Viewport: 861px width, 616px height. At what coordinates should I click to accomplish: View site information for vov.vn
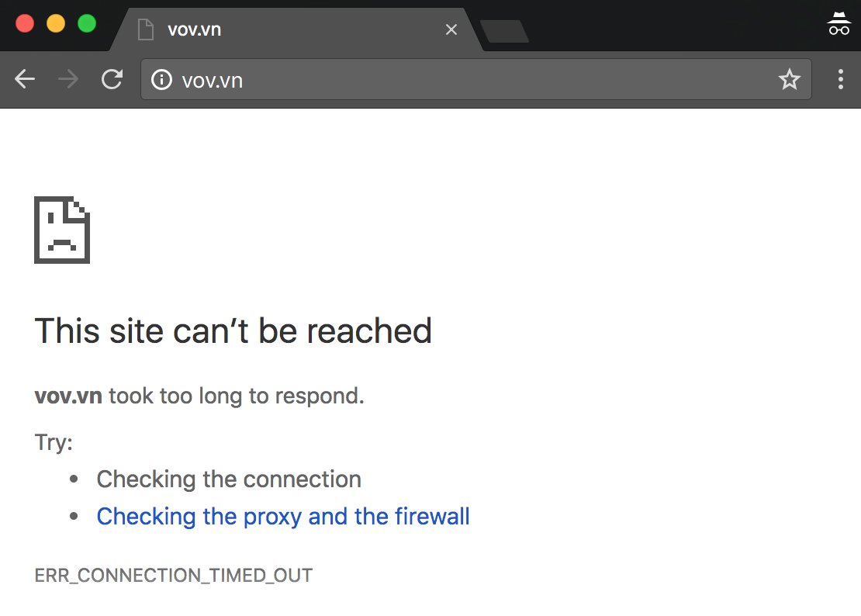[x=161, y=79]
